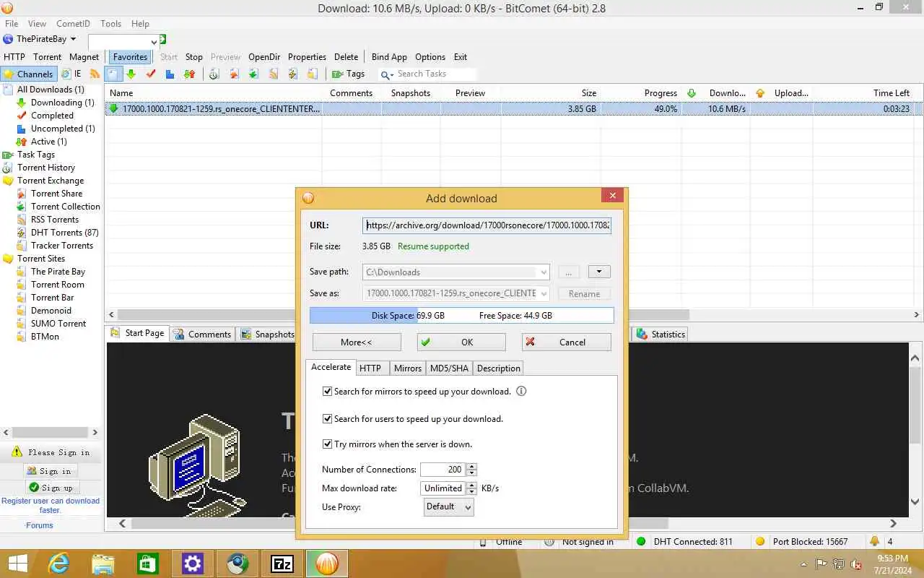The width and height of the screenshot is (924, 578).
Task: Open the Save as filename dropdown
Action: coord(543,293)
